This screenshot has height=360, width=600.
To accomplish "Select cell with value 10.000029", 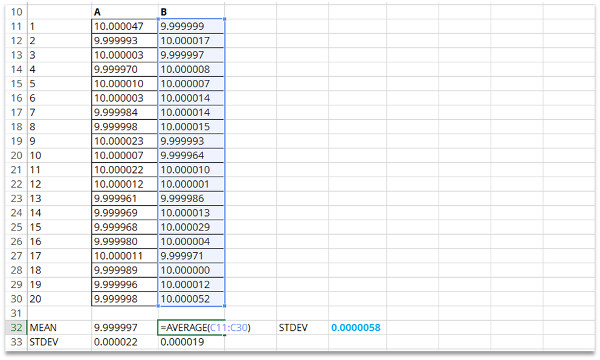I will tap(191, 227).
